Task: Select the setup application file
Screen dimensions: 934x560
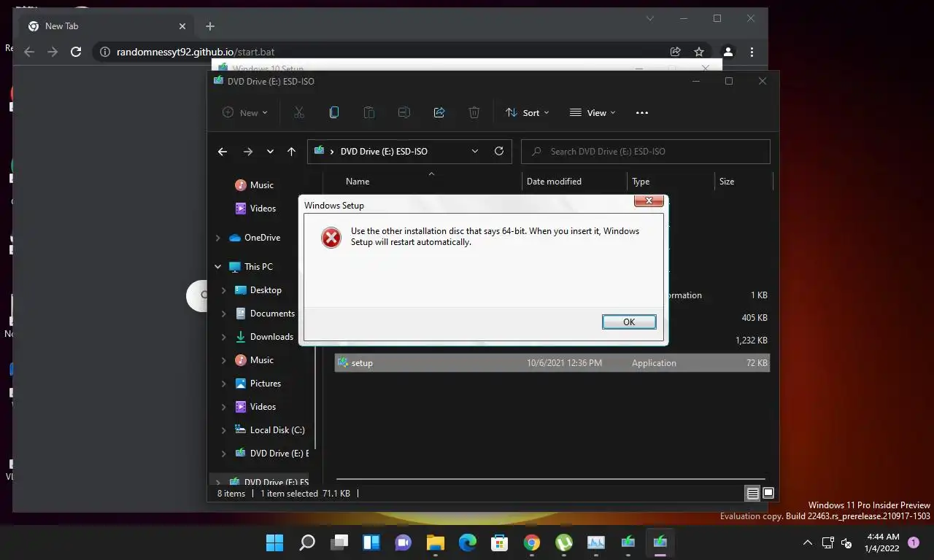Action: (552, 362)
